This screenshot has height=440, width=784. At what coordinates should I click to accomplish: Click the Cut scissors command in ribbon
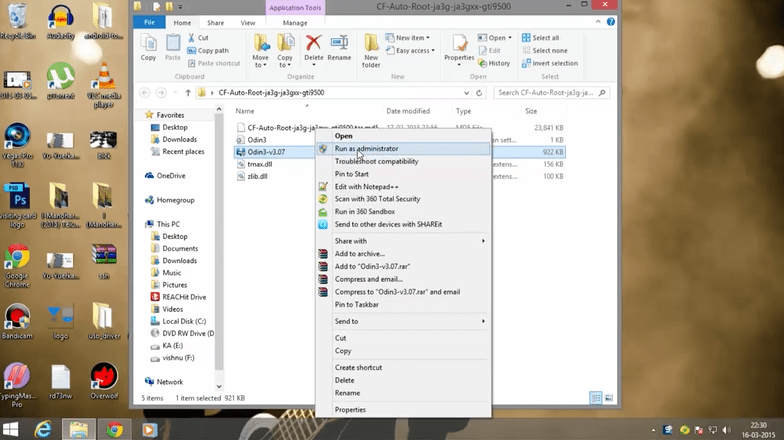(x=198, y=38)
